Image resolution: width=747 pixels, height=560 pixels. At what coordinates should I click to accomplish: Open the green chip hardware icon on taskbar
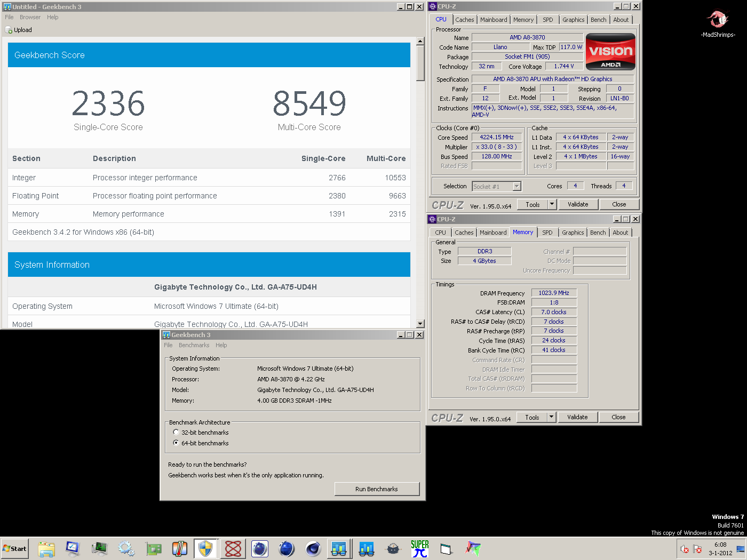click(99, 549)
